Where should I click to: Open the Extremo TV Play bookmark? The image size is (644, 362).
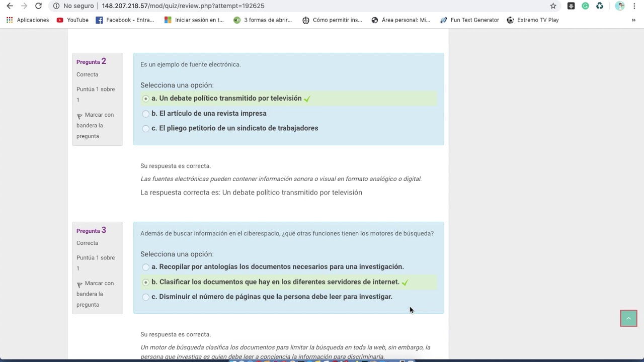coord(533,20)
